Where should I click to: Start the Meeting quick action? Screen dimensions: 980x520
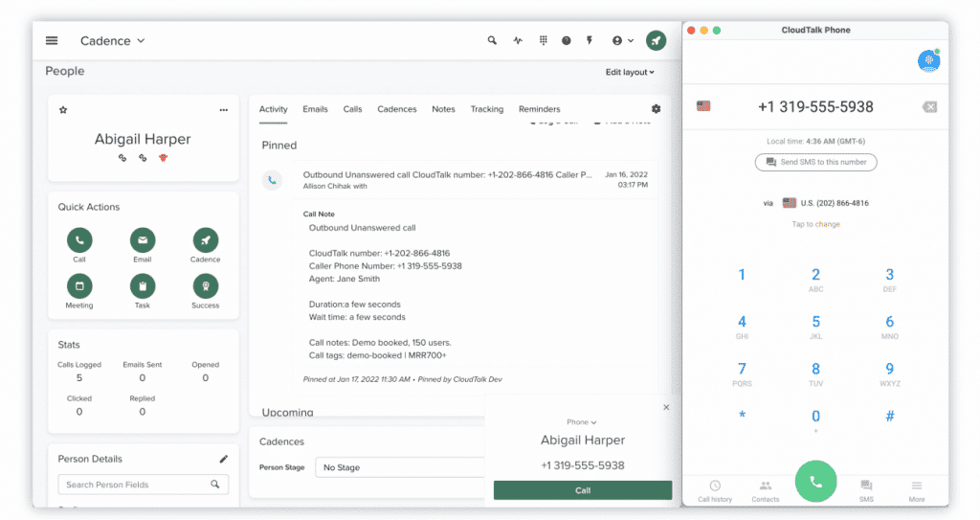click(x=79, y=286)
